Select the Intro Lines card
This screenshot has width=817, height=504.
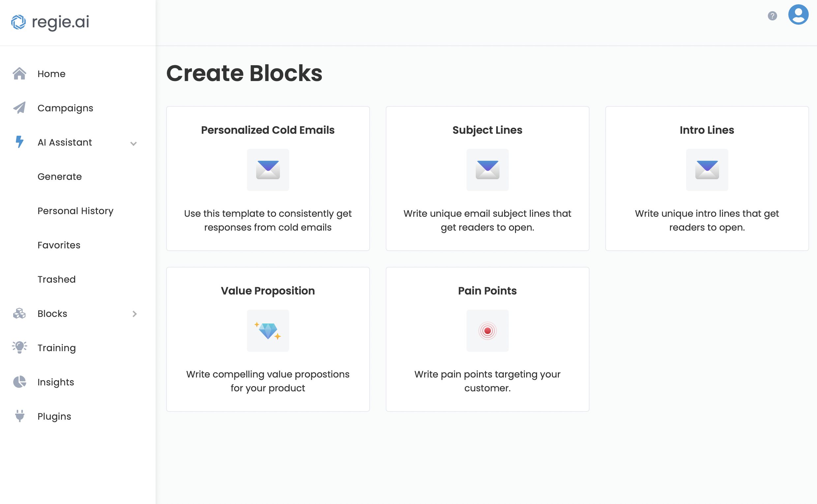pos(707,178)
